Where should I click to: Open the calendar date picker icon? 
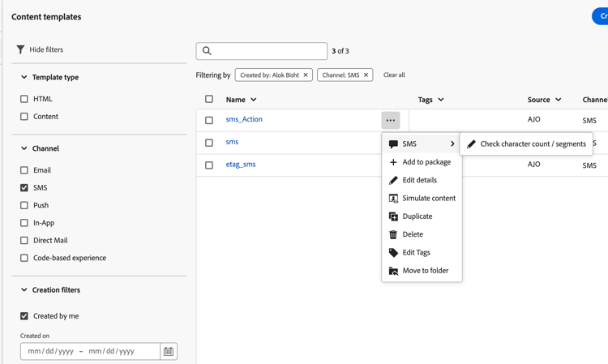coord(169,351)
